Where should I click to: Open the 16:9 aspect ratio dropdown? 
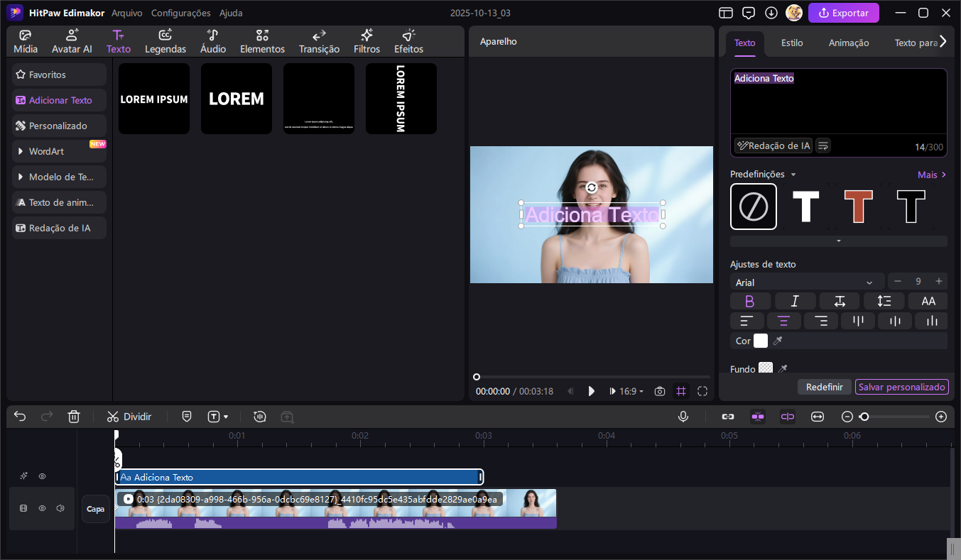631,391
